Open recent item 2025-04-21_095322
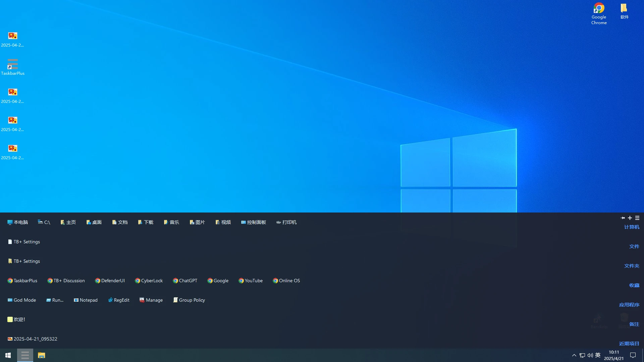 coord(33,339)
